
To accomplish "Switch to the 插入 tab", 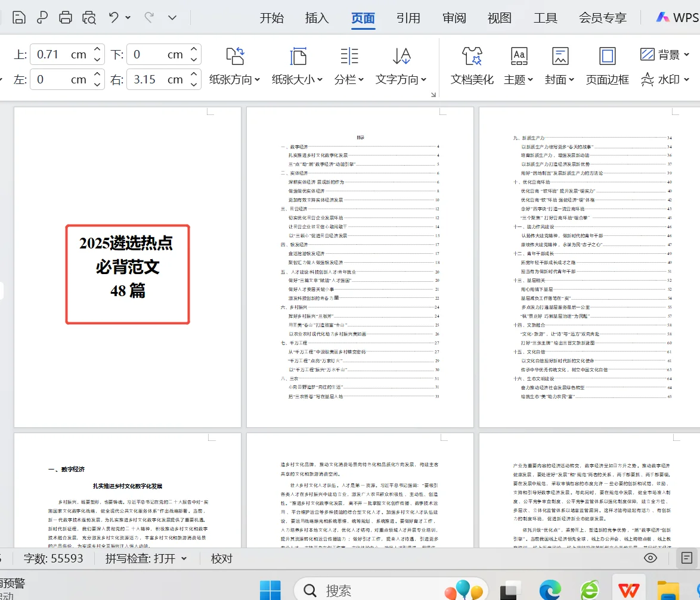I will click(x=317, y=18).
